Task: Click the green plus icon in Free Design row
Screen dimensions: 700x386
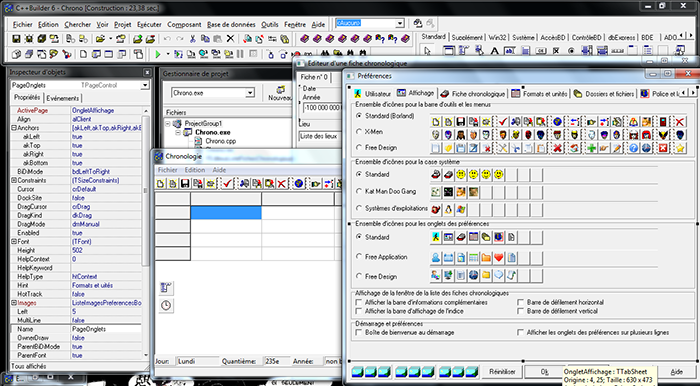Action: 591,148
